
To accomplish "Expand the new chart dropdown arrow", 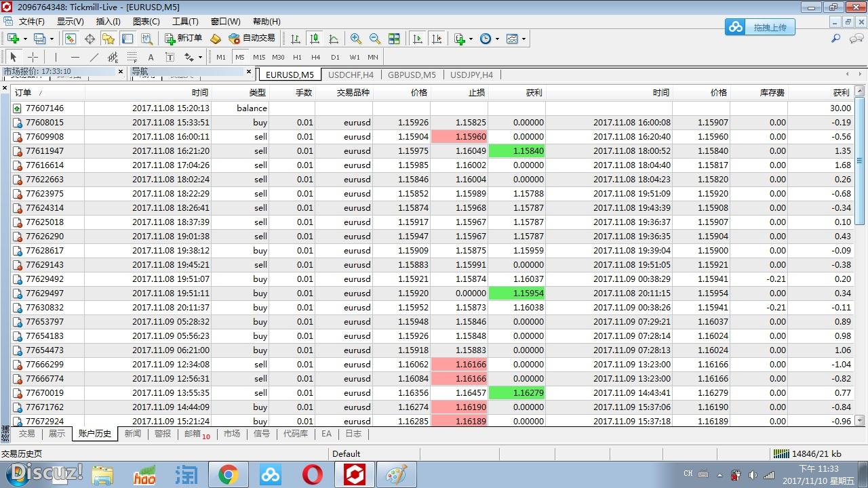I will point(24,39).
